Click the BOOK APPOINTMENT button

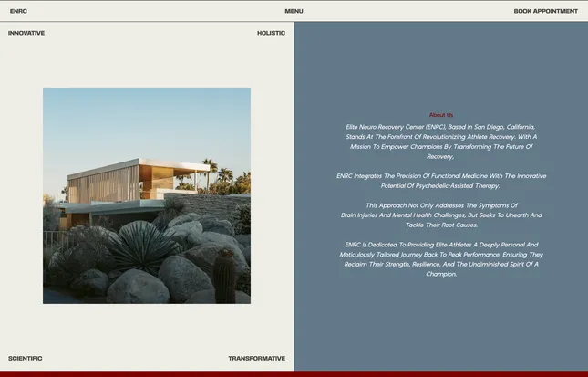point(546,11)
